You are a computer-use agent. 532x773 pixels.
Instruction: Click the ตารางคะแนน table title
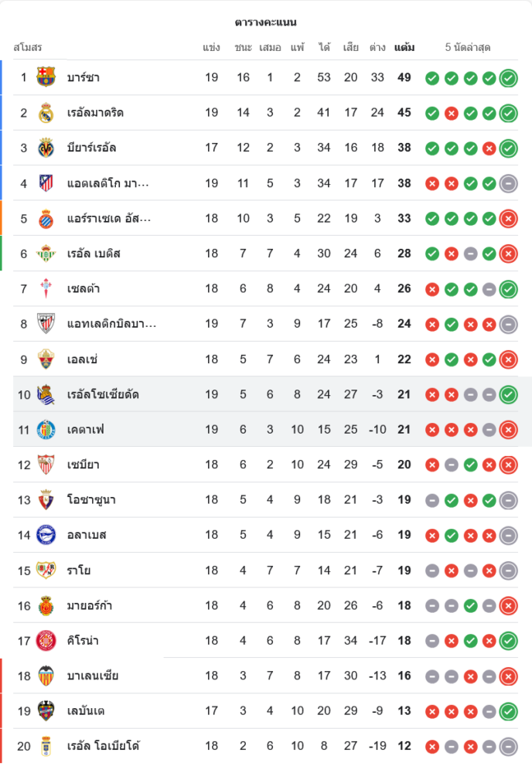pyautogui.click(x=266, y=22)
